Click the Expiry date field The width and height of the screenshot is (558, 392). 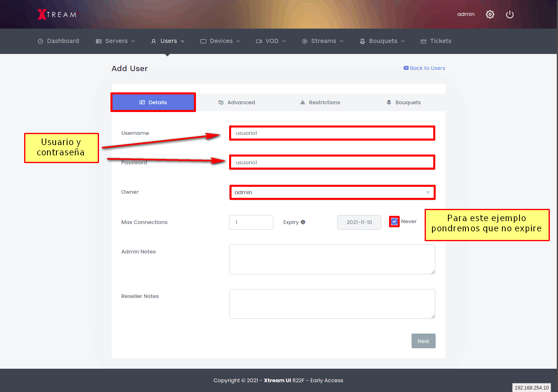pos(359,222)
